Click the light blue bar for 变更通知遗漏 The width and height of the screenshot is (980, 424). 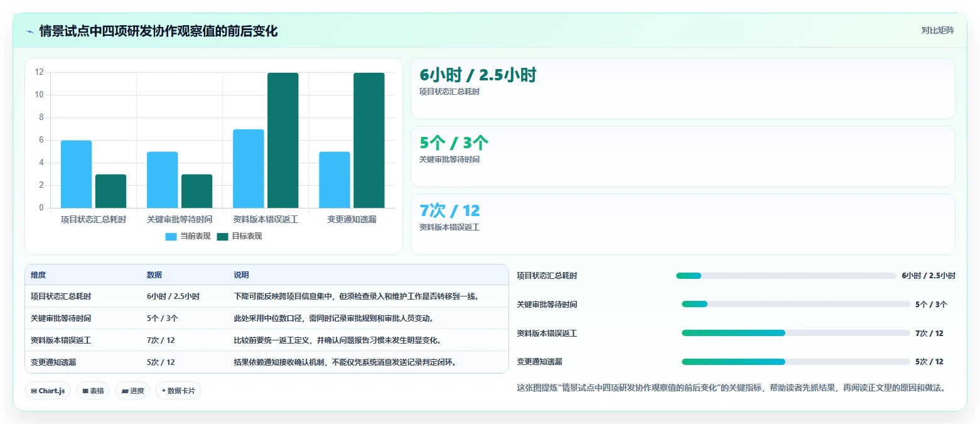click(334, 180)
